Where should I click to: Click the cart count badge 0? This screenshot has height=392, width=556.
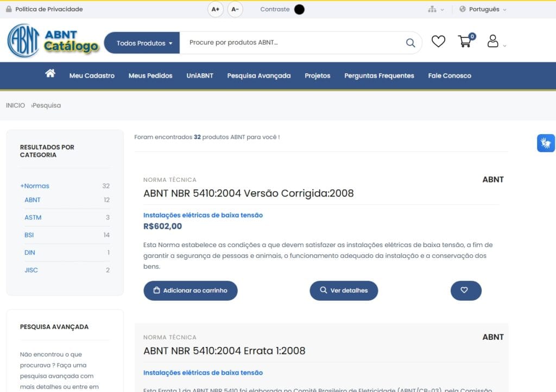472,36
